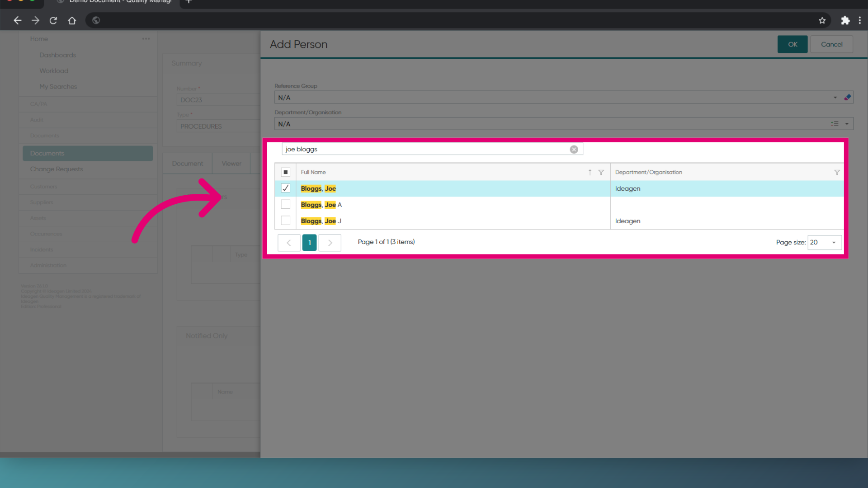Uncheck the Bloggs, Joe row checkbox

[285, 188]
